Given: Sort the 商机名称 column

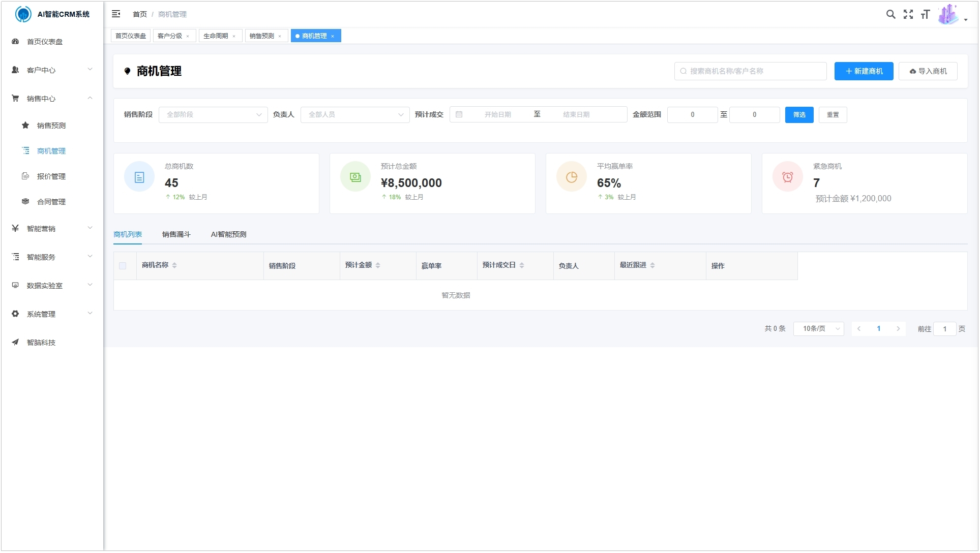Looking at the screenshot, I should point(175,265).
